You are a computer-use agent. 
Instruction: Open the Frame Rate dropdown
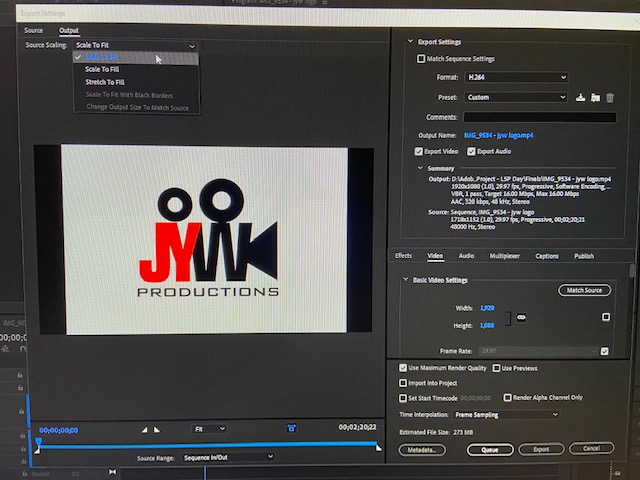[x=538, y=351]
